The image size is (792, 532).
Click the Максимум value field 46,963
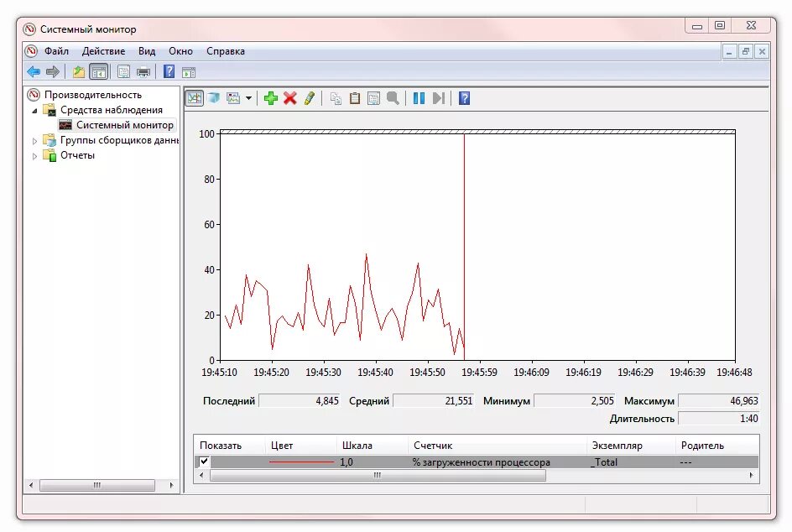tap(718, 400)
